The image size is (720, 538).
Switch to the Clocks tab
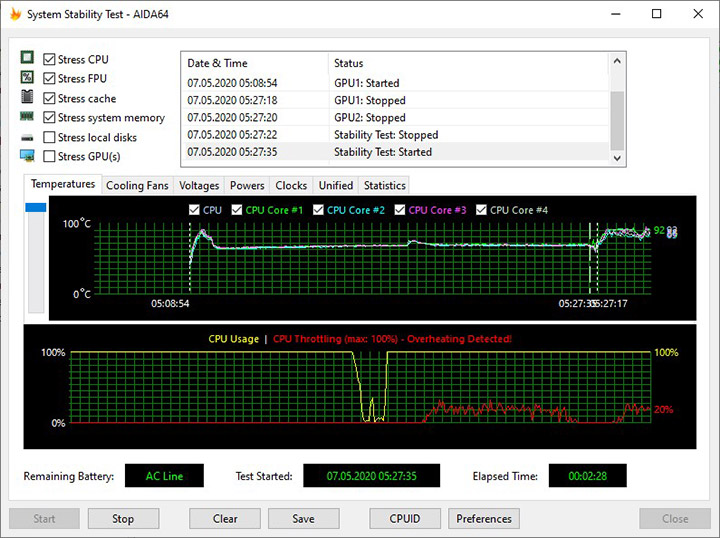291,185
